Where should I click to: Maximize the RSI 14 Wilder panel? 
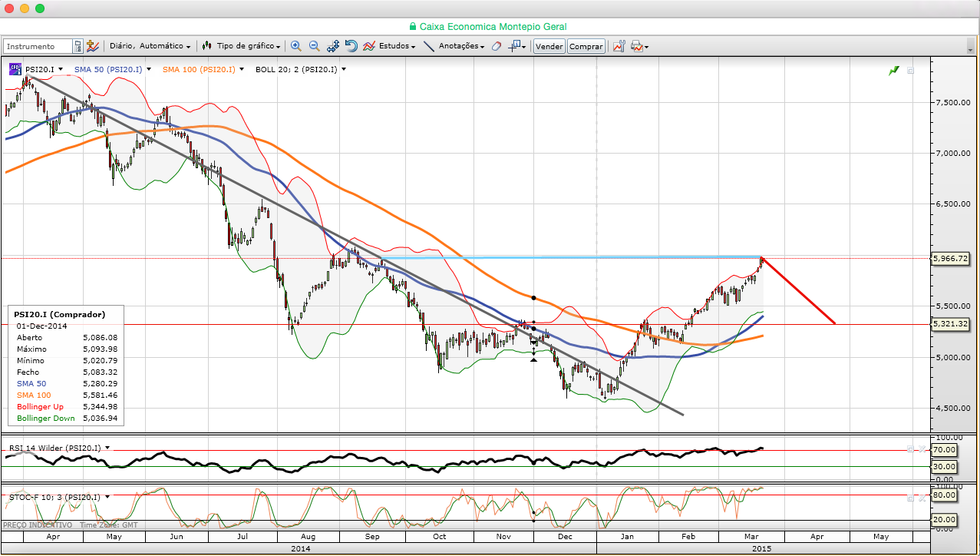(910, 448)
